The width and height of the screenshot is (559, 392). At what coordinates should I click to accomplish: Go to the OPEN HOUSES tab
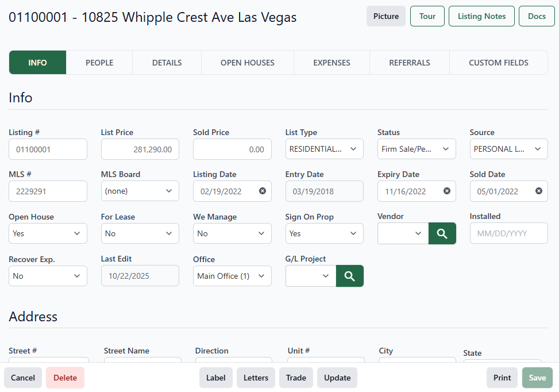(x=248, y=63)
